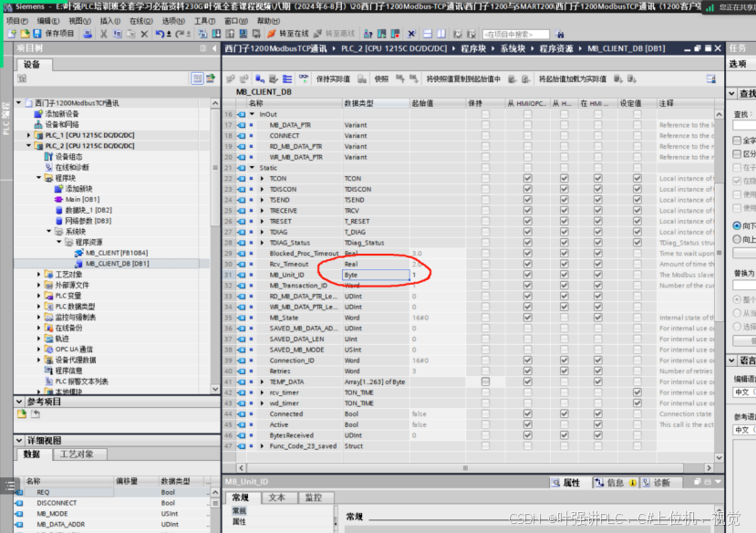Open the 项目(P) menu
This screenshot has width=756, height=533.
17,21
